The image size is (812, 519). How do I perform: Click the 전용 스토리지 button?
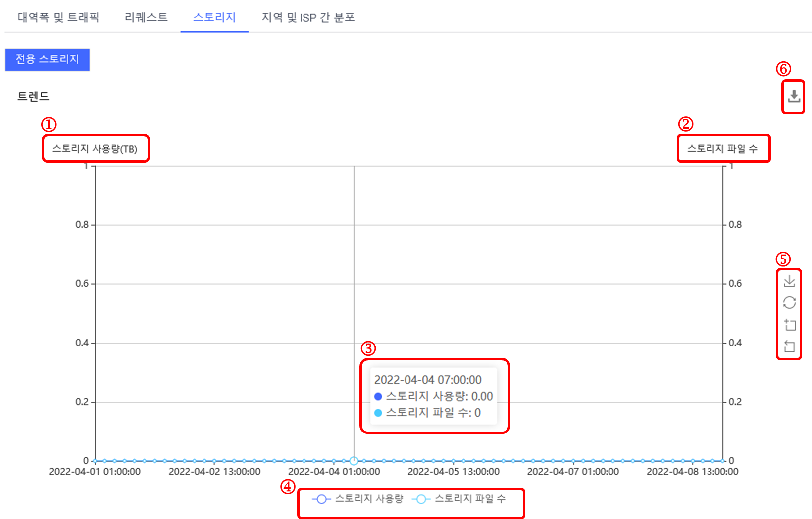(47, 60)
